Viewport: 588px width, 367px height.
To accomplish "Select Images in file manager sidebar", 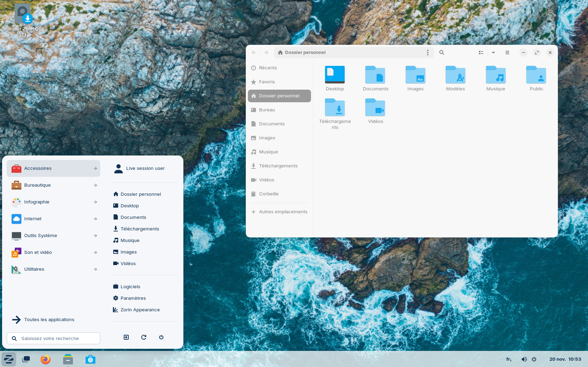I will tap(279, 138).
